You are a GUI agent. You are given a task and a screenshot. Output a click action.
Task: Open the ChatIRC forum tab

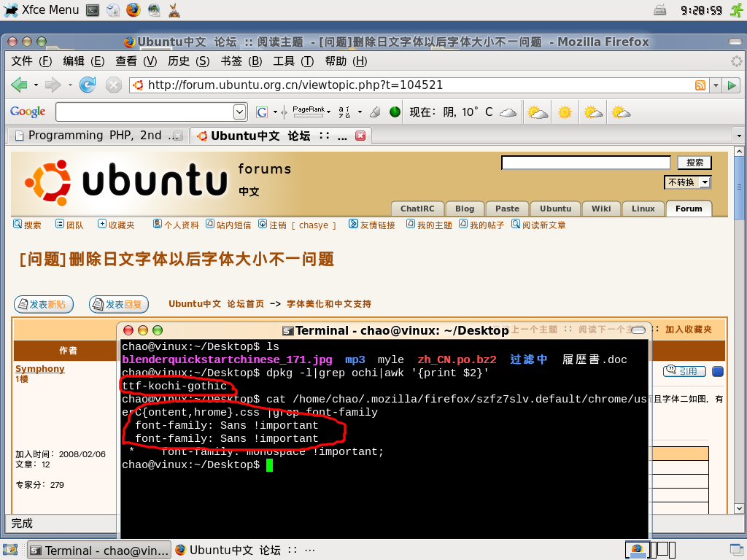tap(417, 209)
